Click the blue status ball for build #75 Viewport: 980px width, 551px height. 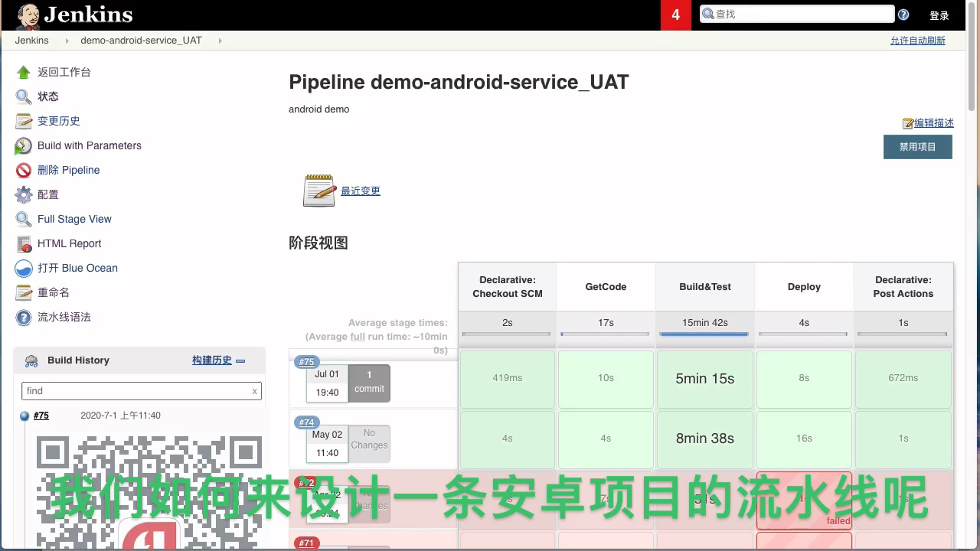point(24,416)
